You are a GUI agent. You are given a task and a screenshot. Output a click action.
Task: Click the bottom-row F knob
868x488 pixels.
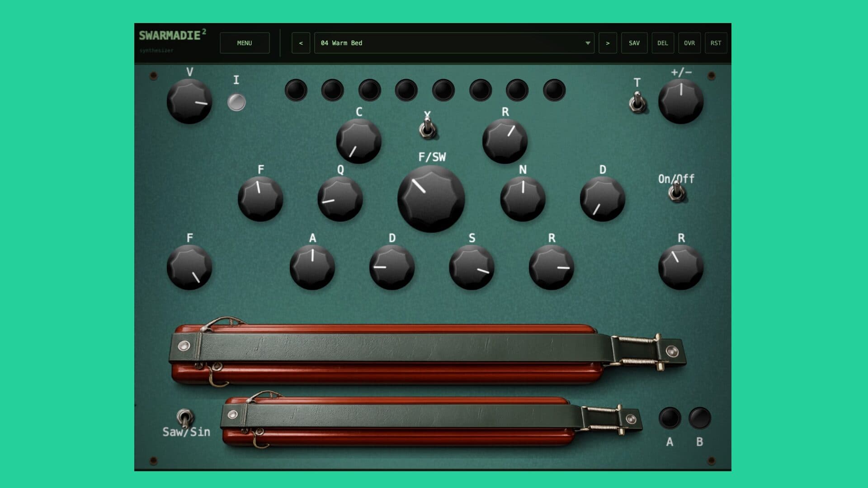click(x=189, y=267)
